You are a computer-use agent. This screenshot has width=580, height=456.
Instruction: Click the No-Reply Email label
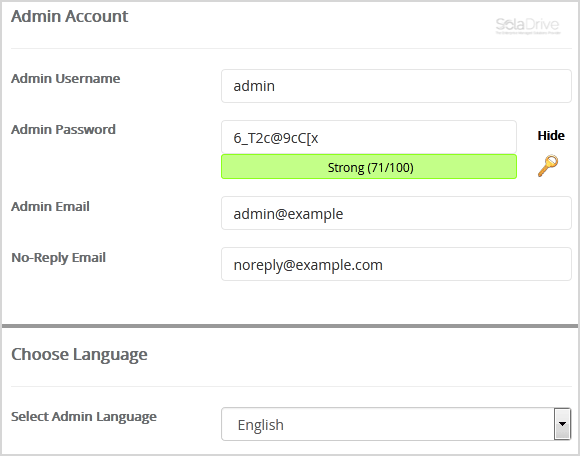(58, 258)
